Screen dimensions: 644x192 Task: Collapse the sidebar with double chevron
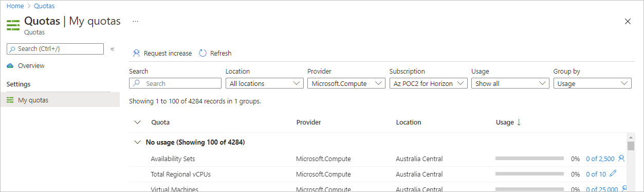coord(113,49)
